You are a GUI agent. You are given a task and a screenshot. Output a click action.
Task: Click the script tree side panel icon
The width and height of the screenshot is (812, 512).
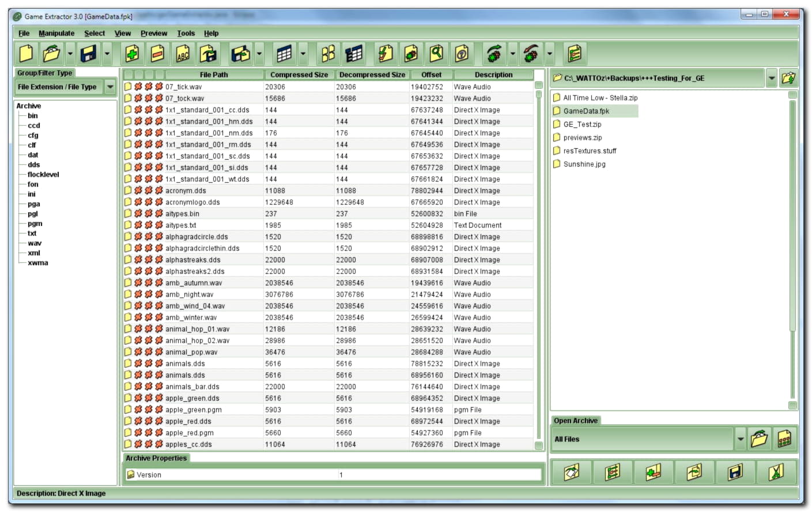(613, 472)
